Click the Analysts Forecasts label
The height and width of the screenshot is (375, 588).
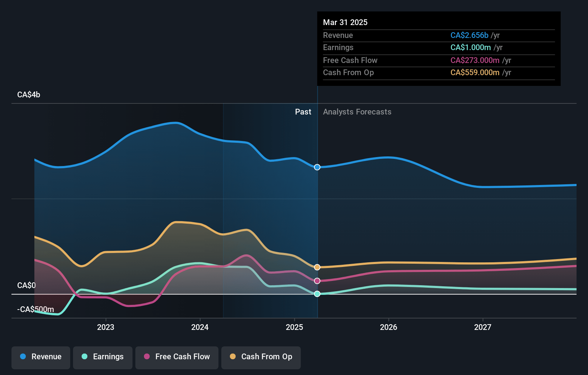point(357,112)
